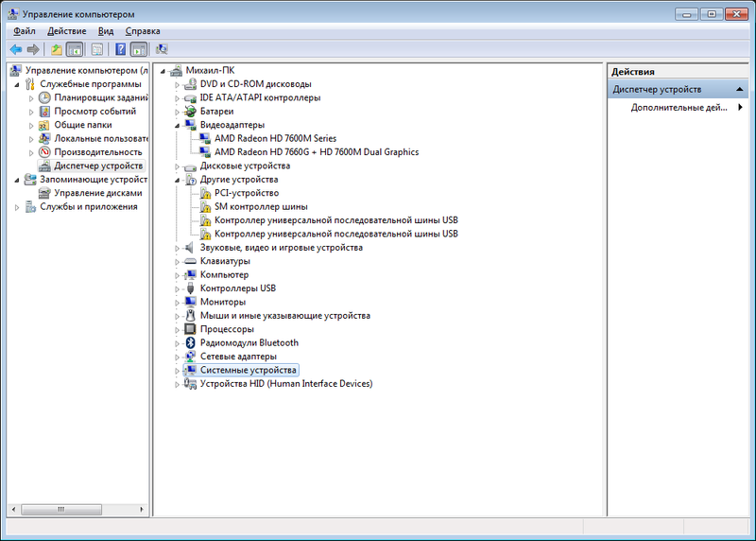Select Управление дисками in the left tree

click(97, 193)
